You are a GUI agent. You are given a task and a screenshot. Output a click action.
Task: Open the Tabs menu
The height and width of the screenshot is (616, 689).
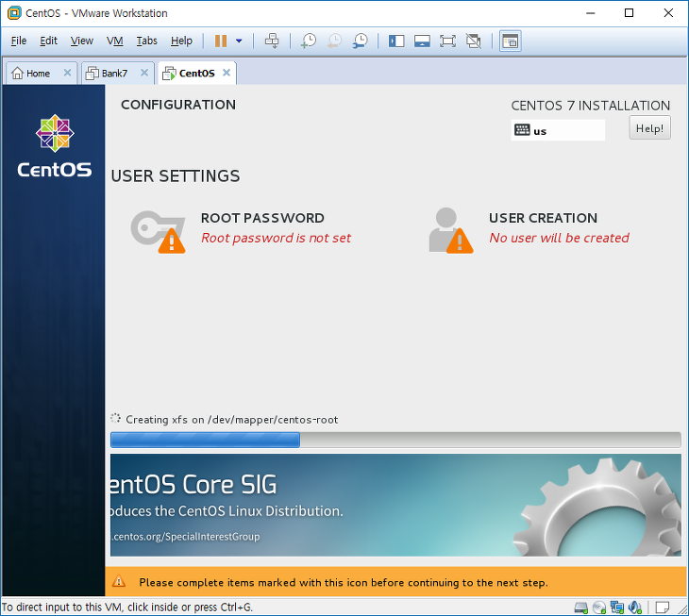pyautogui.click(x=146, y=41)
